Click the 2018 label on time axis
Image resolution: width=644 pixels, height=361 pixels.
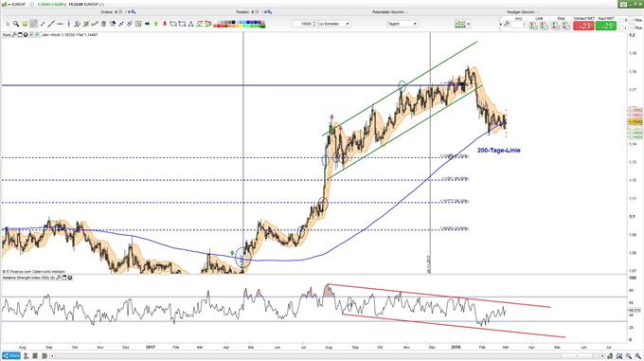[456, 347]
